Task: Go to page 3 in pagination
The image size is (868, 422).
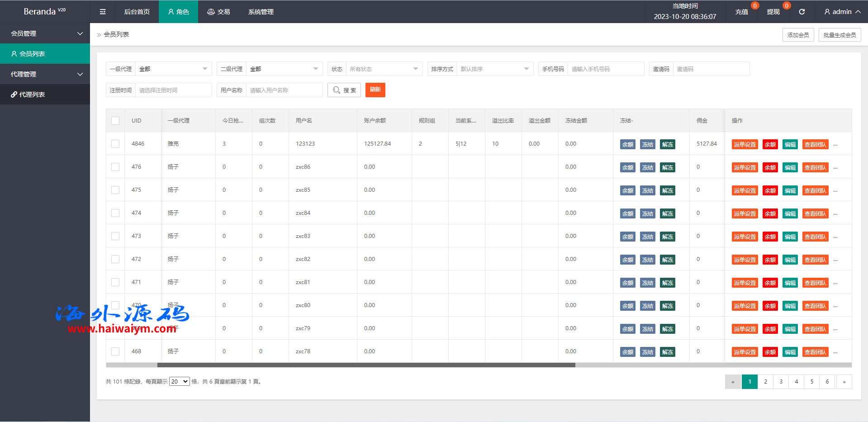Action: tap(781, 382)
